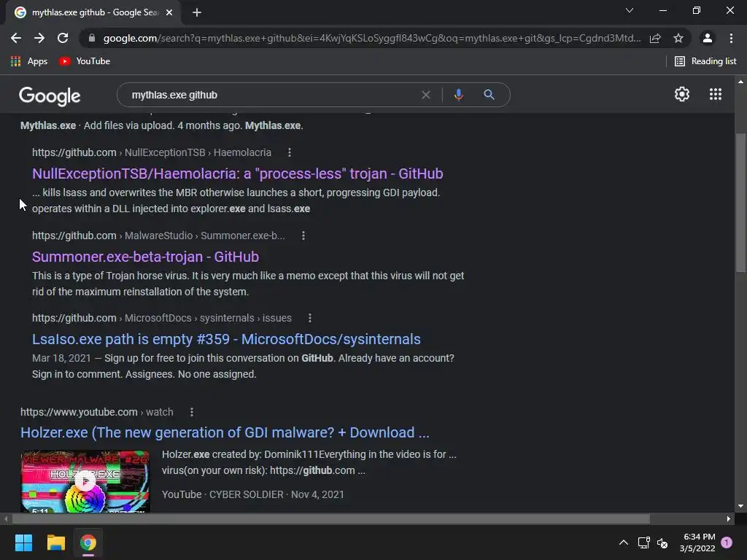Click the address bar URL text
This screenshot has height=560, width=747.
[371, 38]
